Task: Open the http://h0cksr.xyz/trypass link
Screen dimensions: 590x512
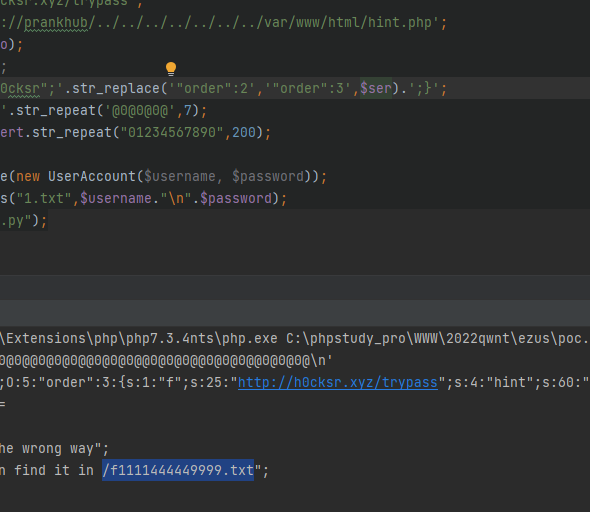Action: pyautogui.click(x=338, y=383)
